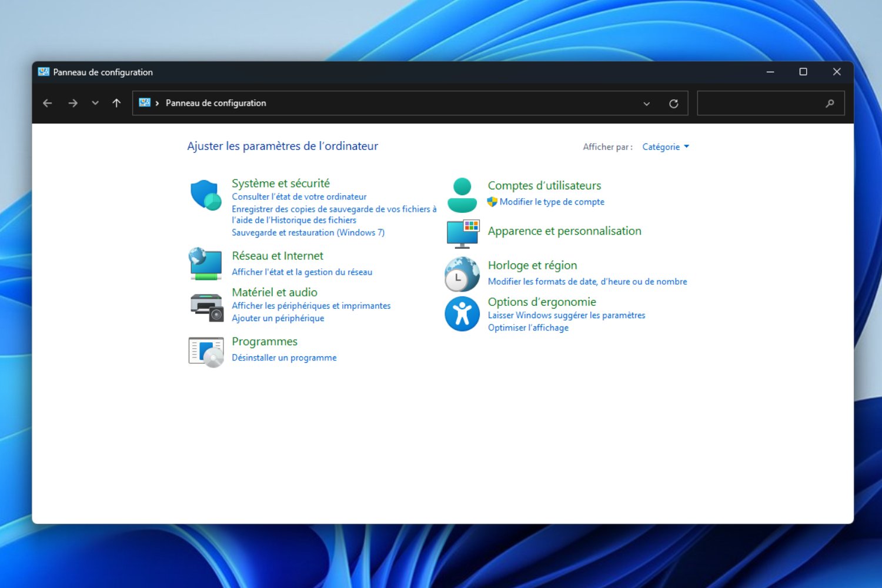Click Laisser Windows suggérer les paramètres
This screenshot has height=588, width=882.
pyautogui.click(x=566, y=315)
